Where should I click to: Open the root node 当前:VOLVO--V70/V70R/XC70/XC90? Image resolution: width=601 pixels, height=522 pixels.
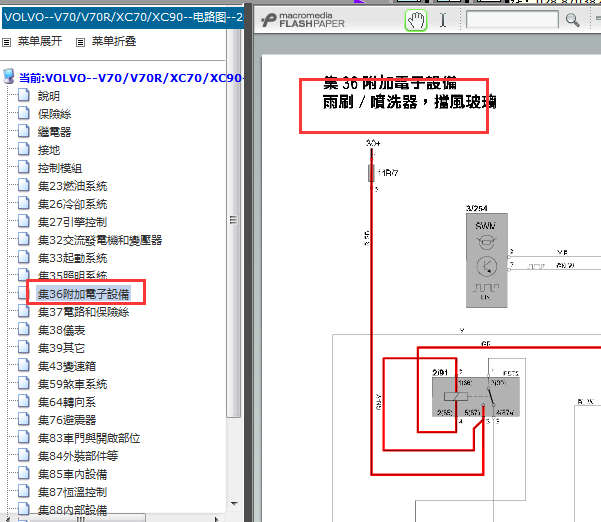coord(131,78)
